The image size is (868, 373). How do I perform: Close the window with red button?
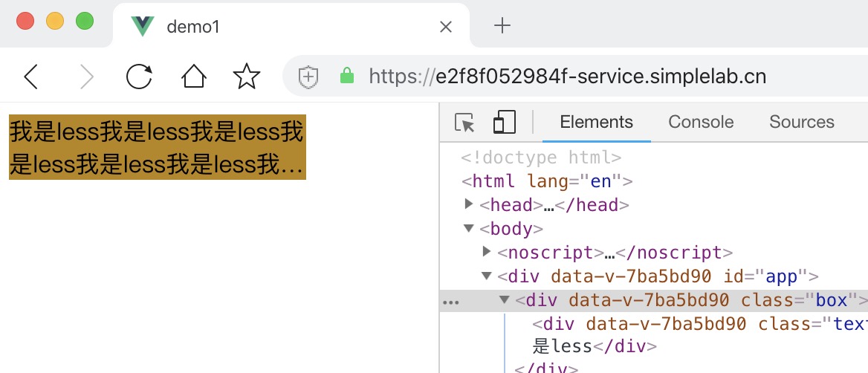[25, 21]
